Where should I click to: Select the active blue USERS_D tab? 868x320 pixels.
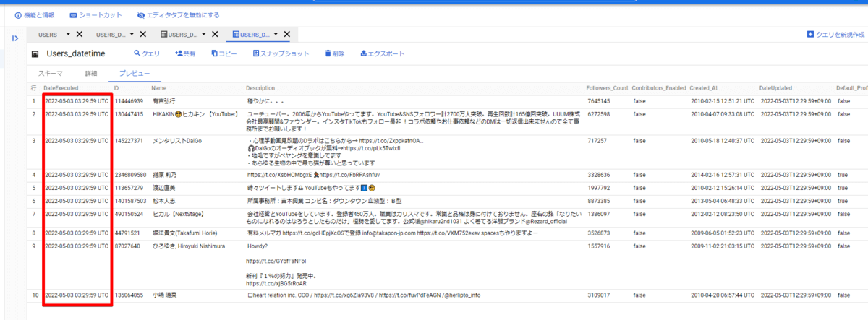tap(251, 35)
